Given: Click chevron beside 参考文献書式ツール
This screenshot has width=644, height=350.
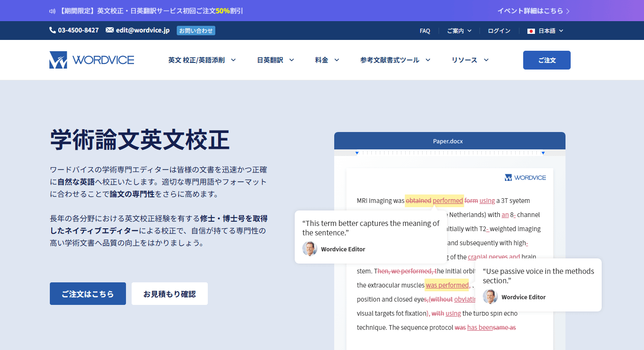Looking at the screenshot, I should pyautogui.click(x=428, y=60).
